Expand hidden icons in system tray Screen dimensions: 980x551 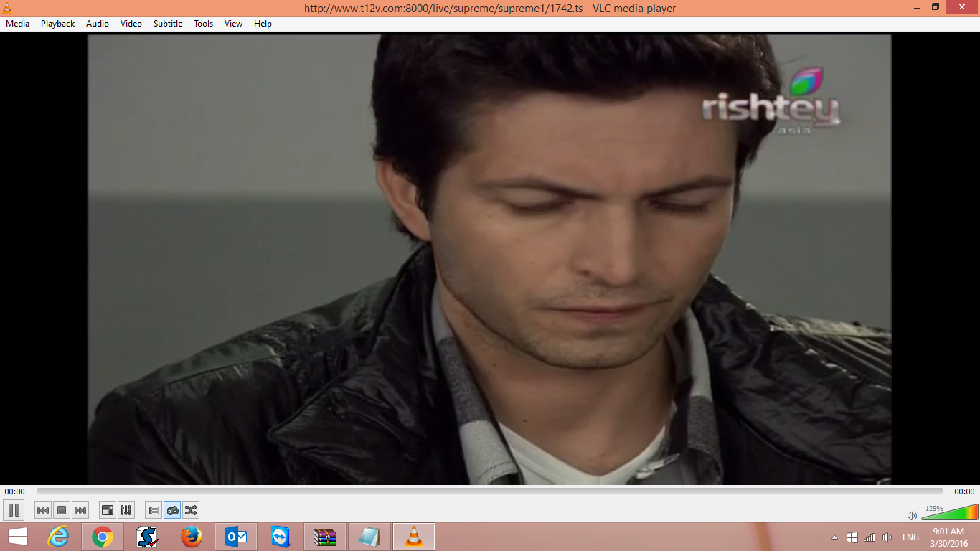point(835,536)
